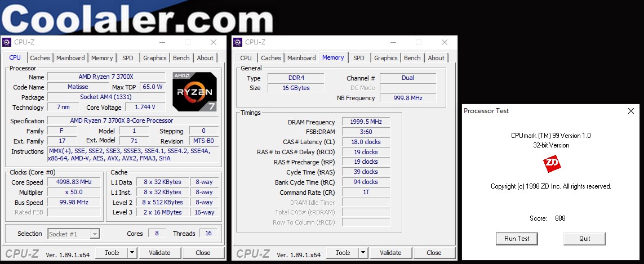Open Graphics tab in left CPU-Z window
Screen dimensions: 644x264
click(155, 58)
